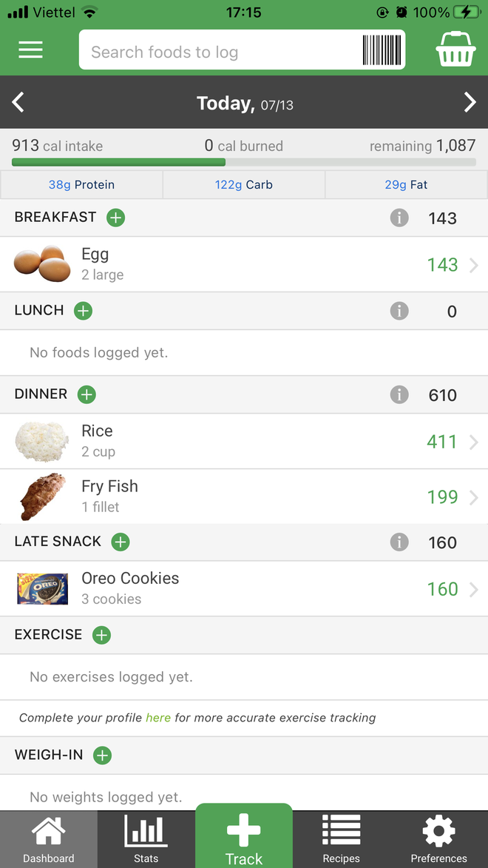This screenshot has width=488, height=868.
Task: Add food to Breakfast with plus icon
Action: click(115, 218)
